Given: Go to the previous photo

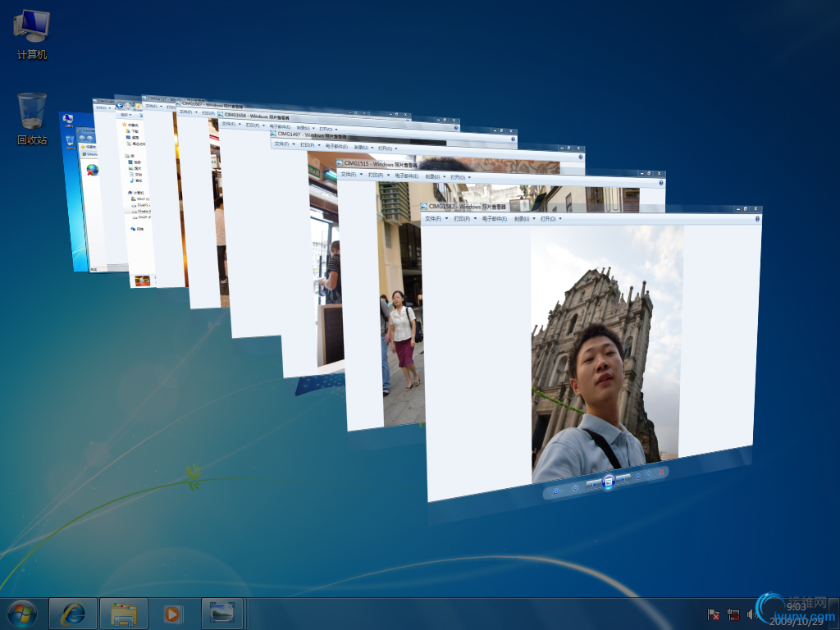Looking at the screenshot, I should pos(594,485).
